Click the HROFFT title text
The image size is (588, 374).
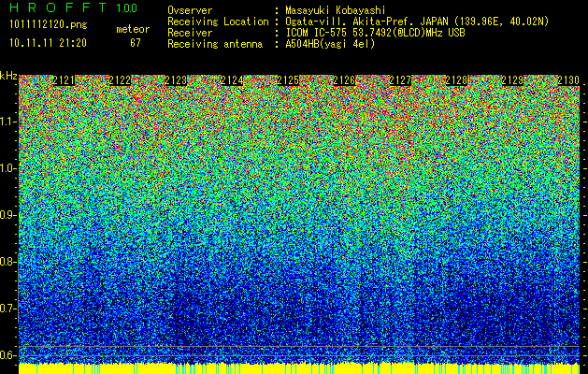pyautogui.click(x=58, y=7)
